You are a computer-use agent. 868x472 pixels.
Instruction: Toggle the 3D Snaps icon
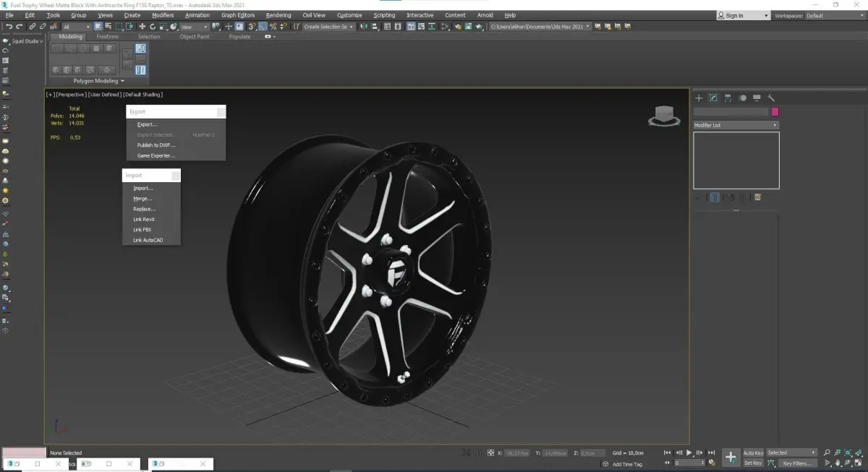[251, 27]
